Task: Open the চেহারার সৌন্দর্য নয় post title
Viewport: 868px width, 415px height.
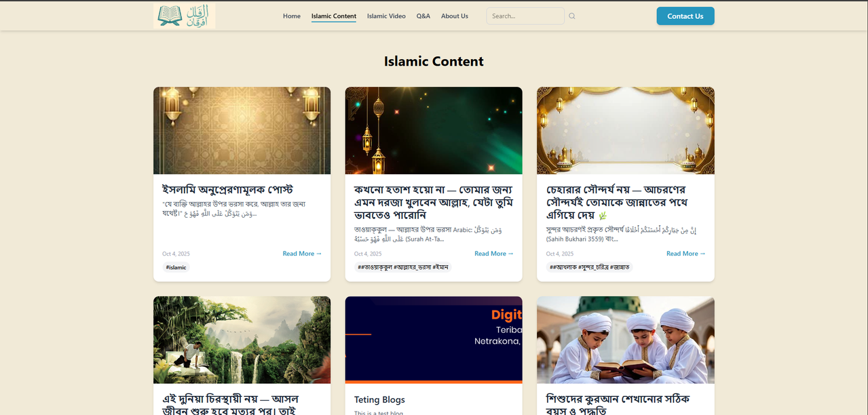Action: coord(617,202)
